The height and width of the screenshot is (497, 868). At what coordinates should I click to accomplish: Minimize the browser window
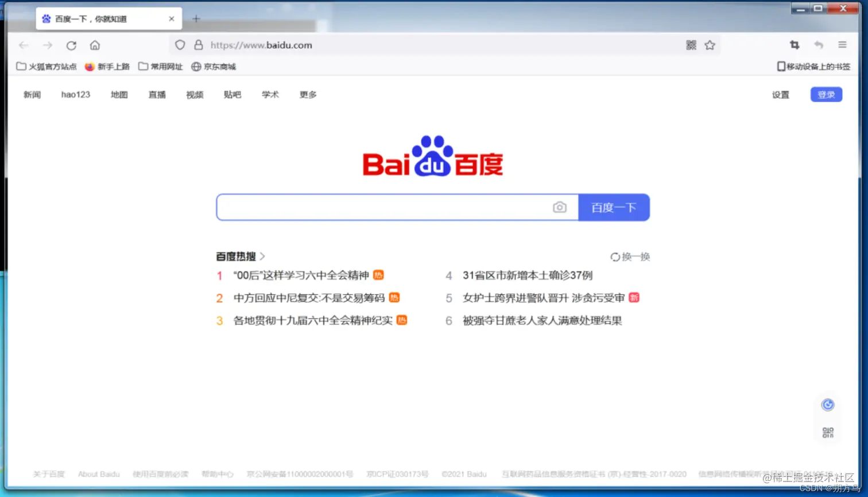click(801, 8)
